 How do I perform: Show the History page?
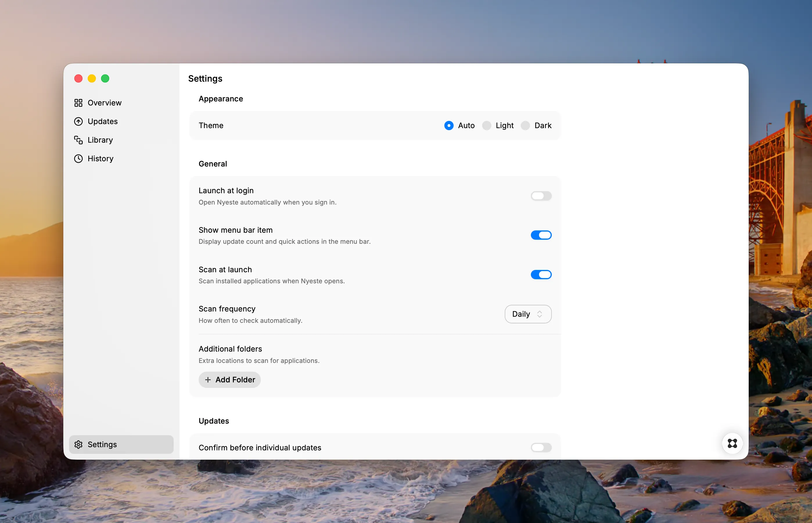pos(121,159)
